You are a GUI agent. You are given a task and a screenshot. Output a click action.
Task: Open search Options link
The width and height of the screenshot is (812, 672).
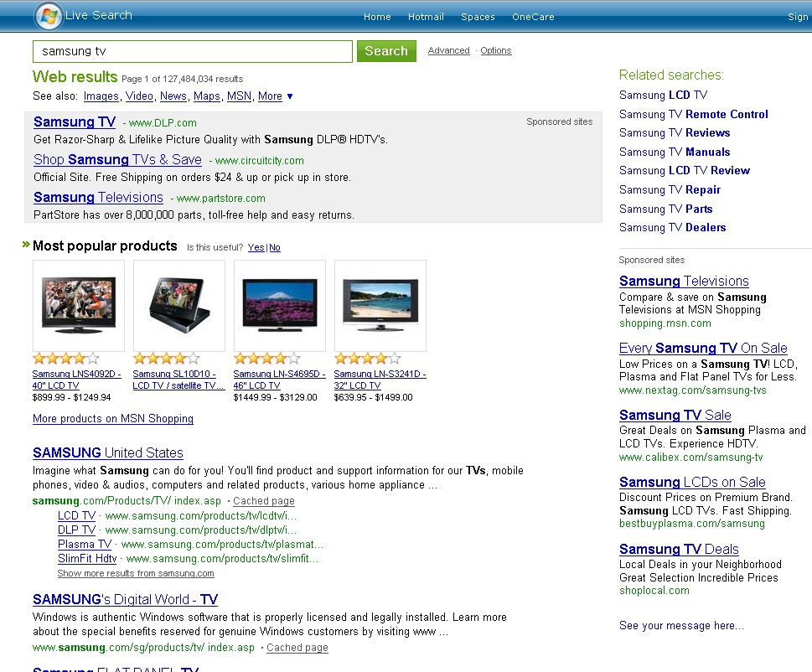495,50
